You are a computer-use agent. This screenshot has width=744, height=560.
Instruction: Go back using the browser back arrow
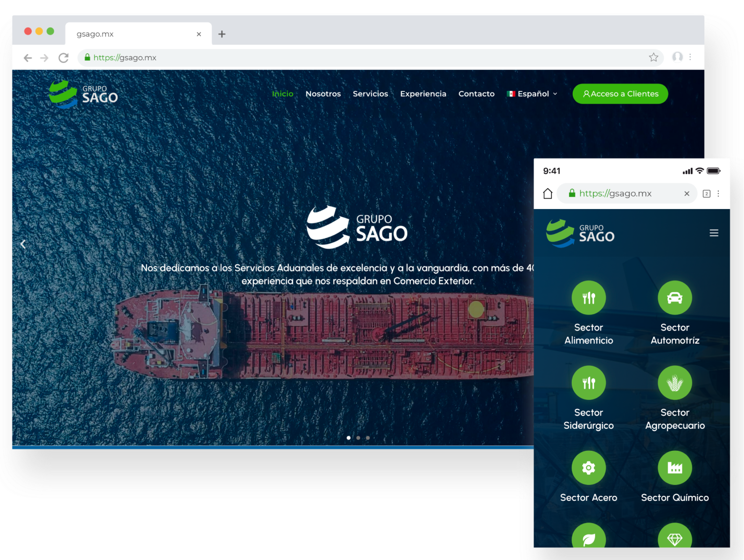28,58
